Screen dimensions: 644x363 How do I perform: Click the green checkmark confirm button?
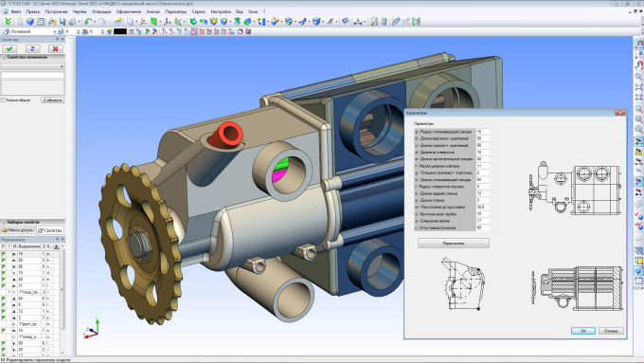point(9,48)
